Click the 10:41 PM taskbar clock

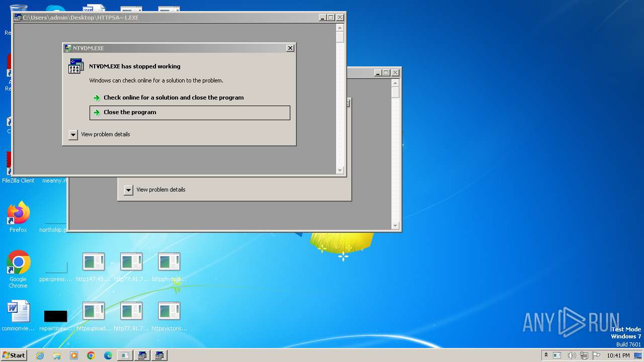(x=618, y=355)
